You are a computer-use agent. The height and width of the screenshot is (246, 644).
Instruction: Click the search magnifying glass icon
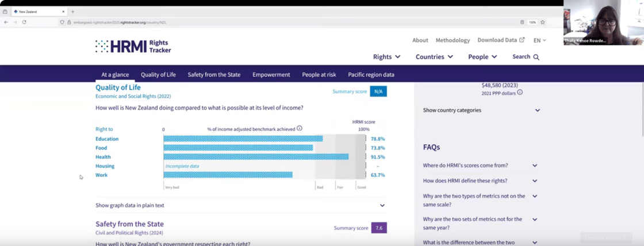coord(536,57)
